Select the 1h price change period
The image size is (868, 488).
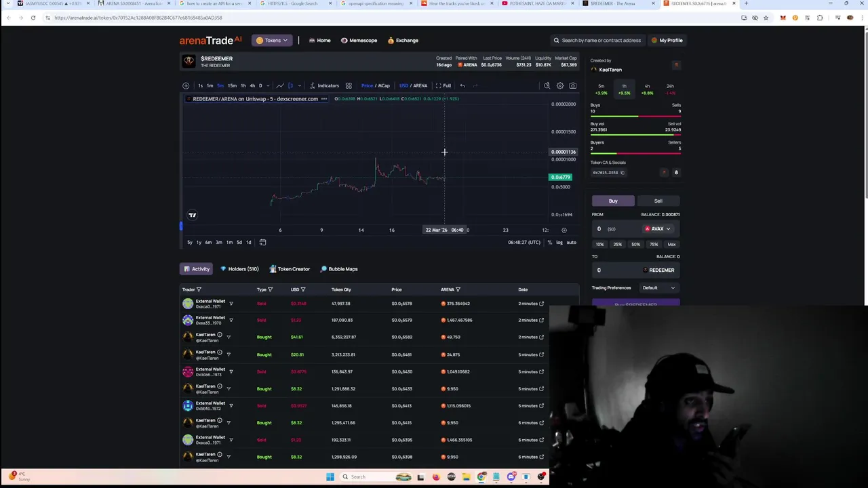point(624,89)
